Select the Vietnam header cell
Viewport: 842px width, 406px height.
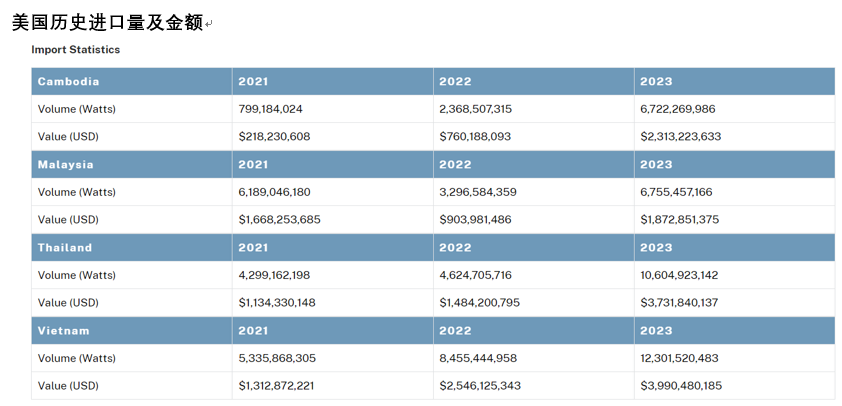coord(63,330)
